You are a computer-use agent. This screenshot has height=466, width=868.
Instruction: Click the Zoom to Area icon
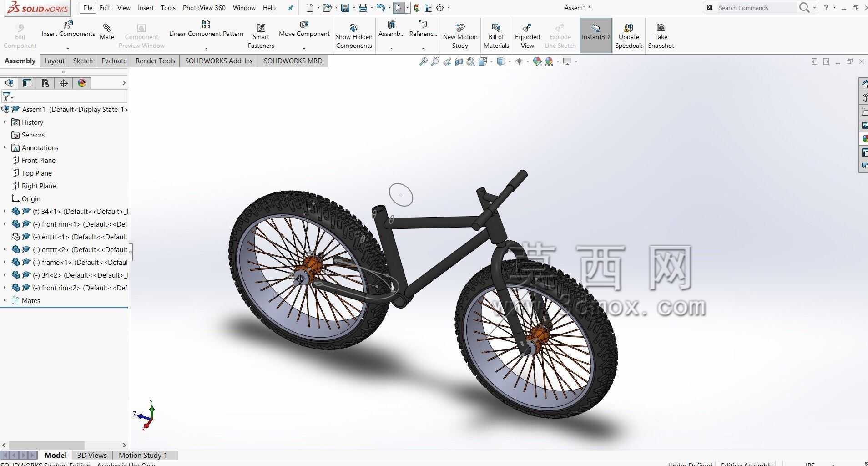435,61
